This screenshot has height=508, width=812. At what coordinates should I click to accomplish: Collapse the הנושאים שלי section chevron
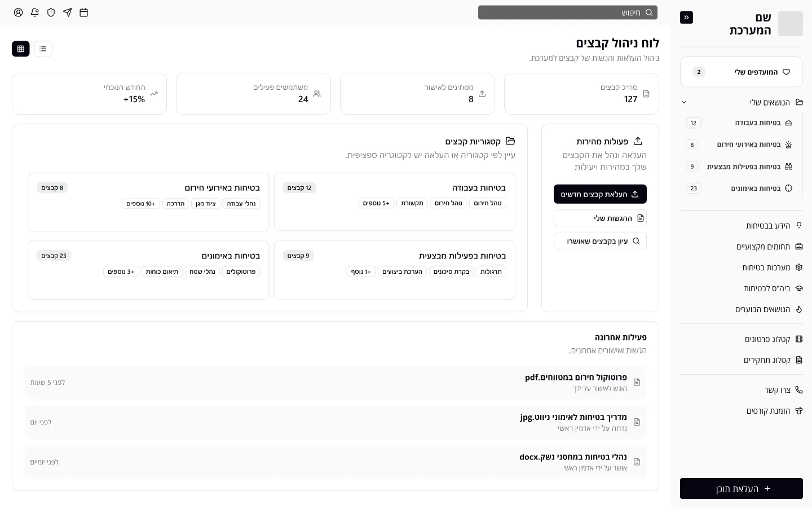click(684, 102)
